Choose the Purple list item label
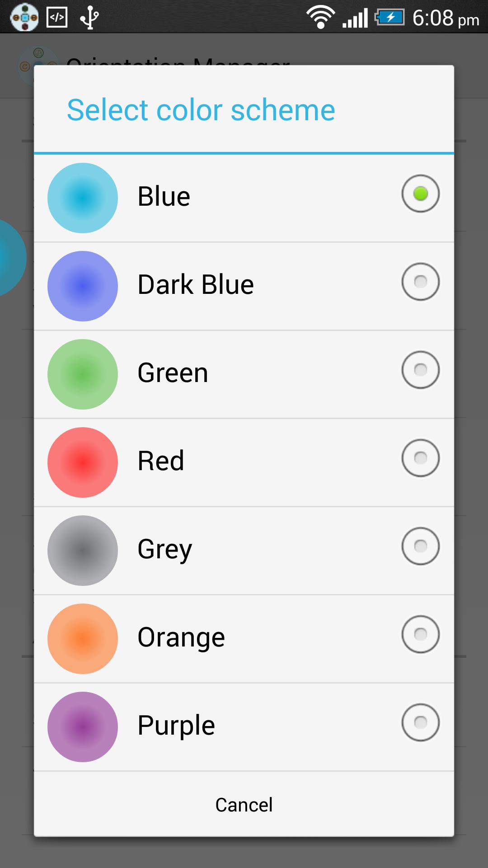488x868 pixels. (176, 726)
